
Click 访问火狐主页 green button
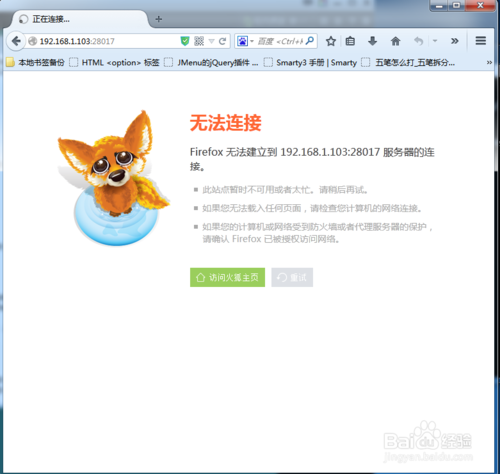tap(227, 277)
